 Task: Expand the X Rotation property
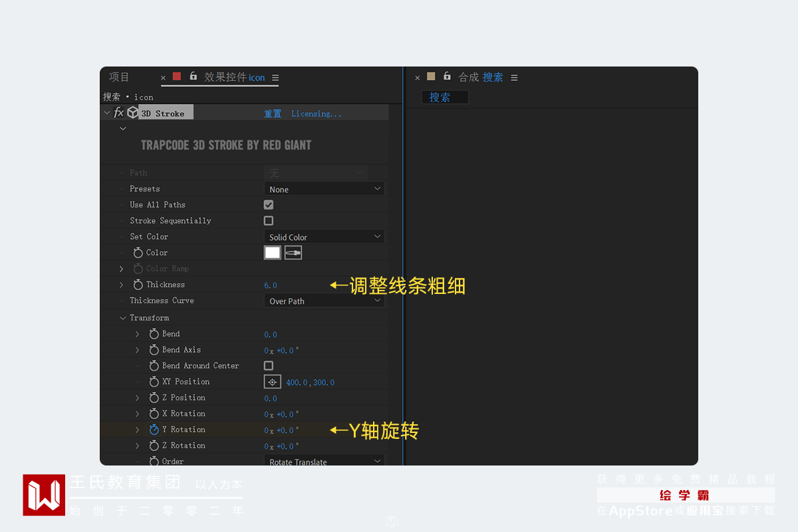[138, 414]
